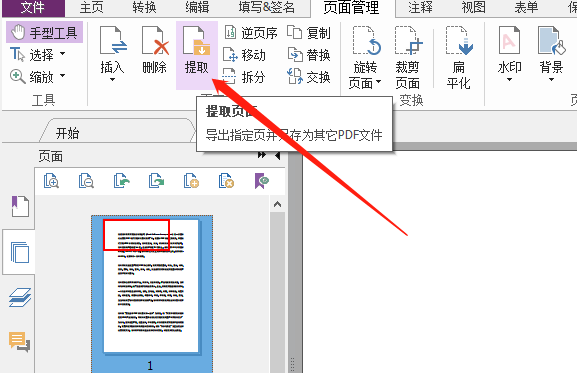Select the 页面管理 ribbon tab
The width and height of the screenshot is (577, 373).
tap(351, 7)
